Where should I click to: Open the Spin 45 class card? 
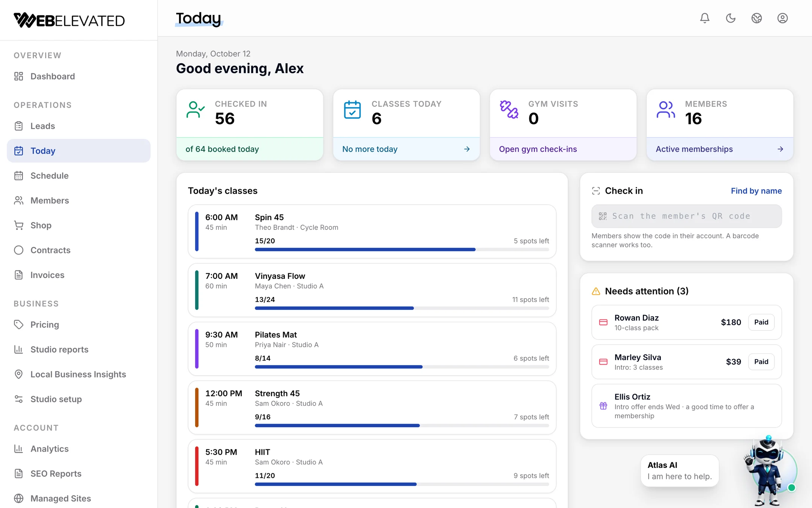pos(372,231)
